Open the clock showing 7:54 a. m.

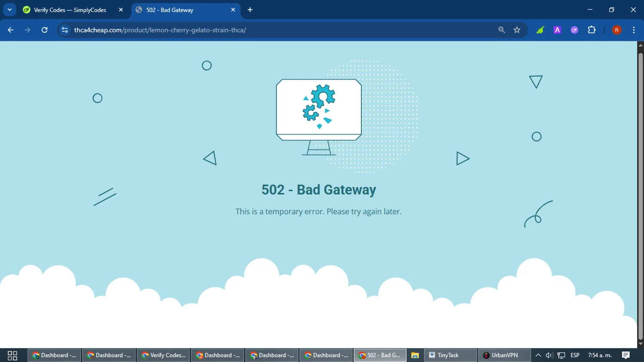click(600, 355)
